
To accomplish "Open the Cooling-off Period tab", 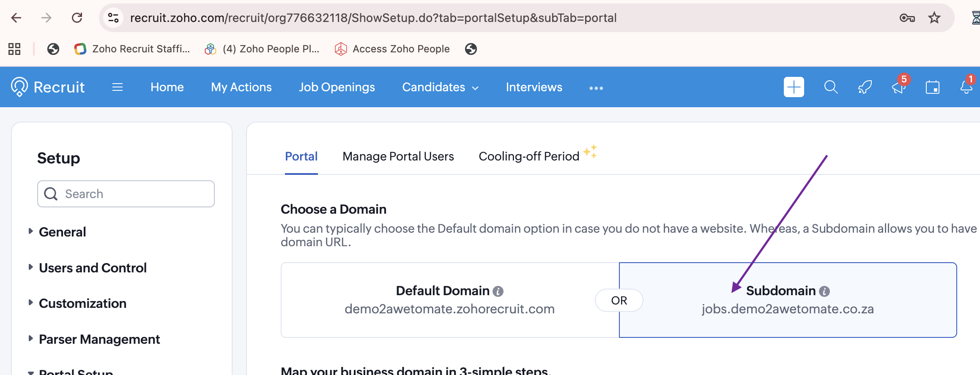I will [x=528, y=156].
